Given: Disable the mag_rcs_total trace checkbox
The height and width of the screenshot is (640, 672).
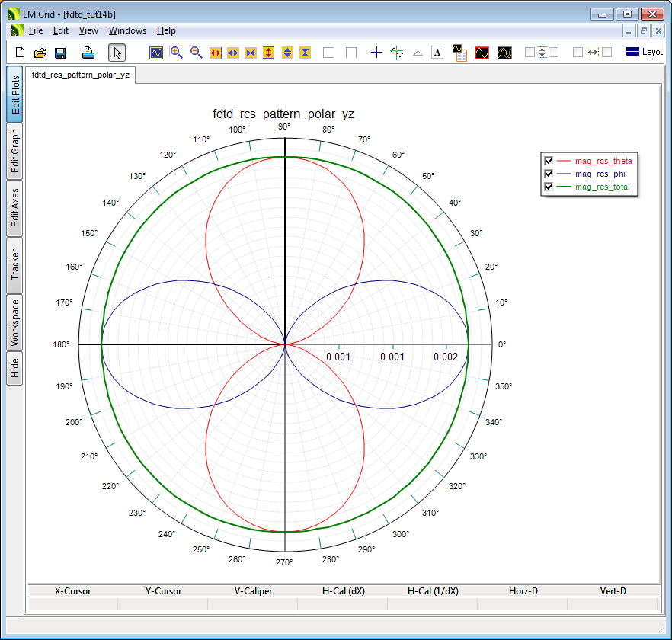Looking at the screenshot, I should (548, 187).
